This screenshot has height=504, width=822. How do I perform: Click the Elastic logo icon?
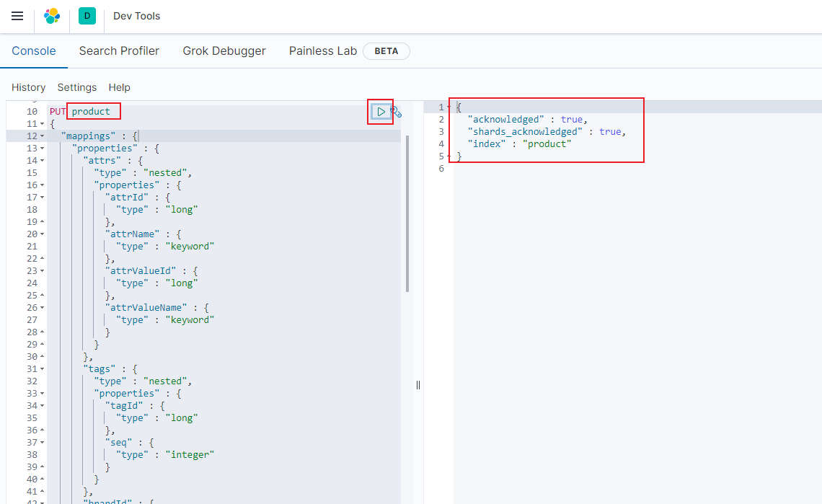(x=52, y=16)
